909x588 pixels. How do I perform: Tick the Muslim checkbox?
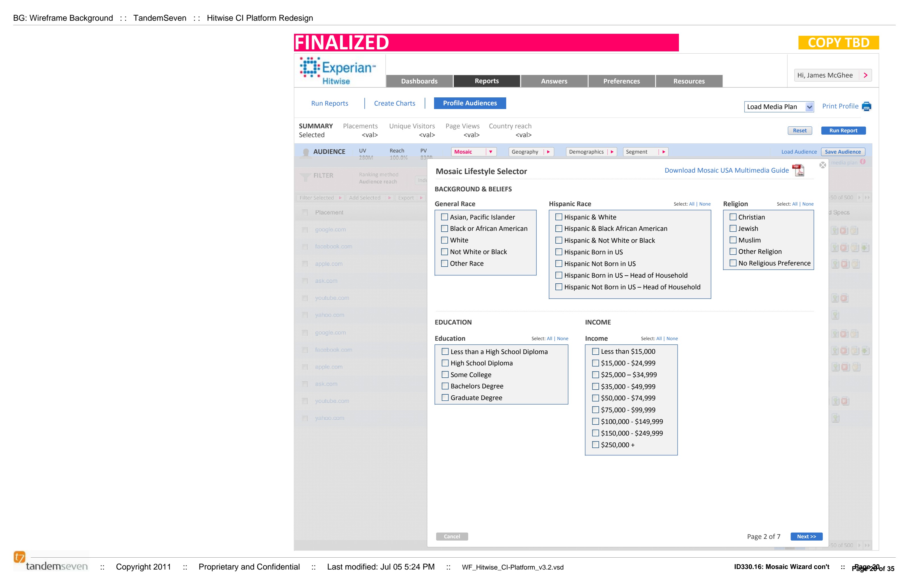tap(733, 240)
